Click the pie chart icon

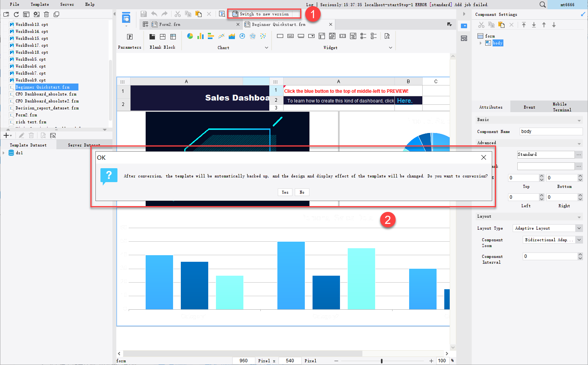tap(190, 36)
